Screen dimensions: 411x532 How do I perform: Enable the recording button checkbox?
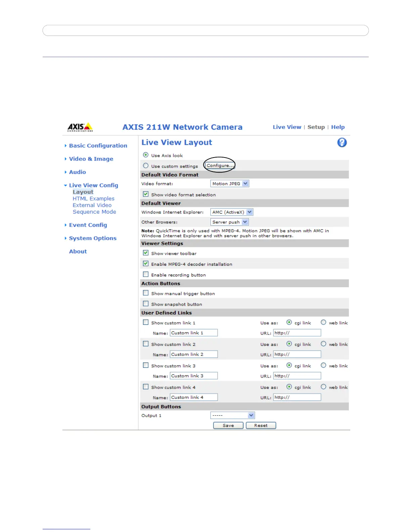[x=146, y=274]
